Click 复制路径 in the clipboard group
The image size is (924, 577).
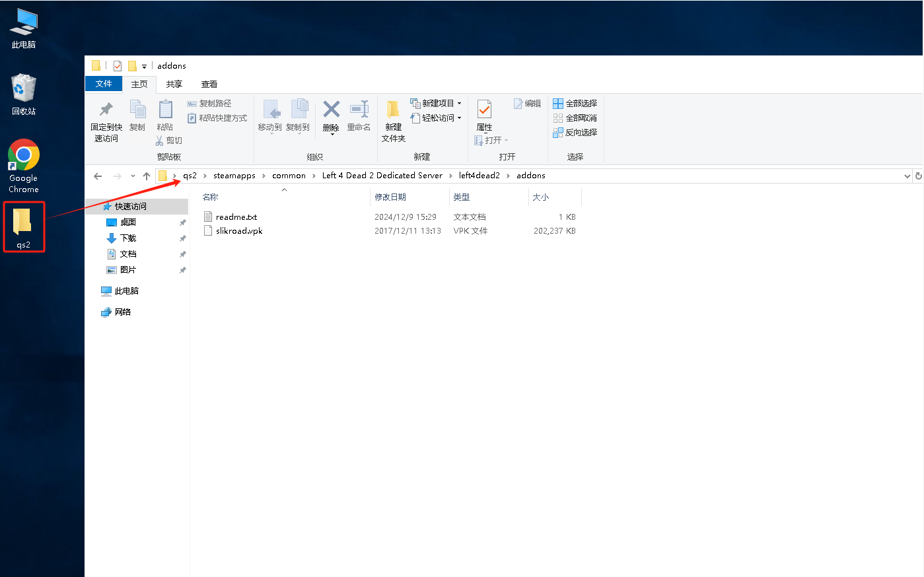coord(209,104)
